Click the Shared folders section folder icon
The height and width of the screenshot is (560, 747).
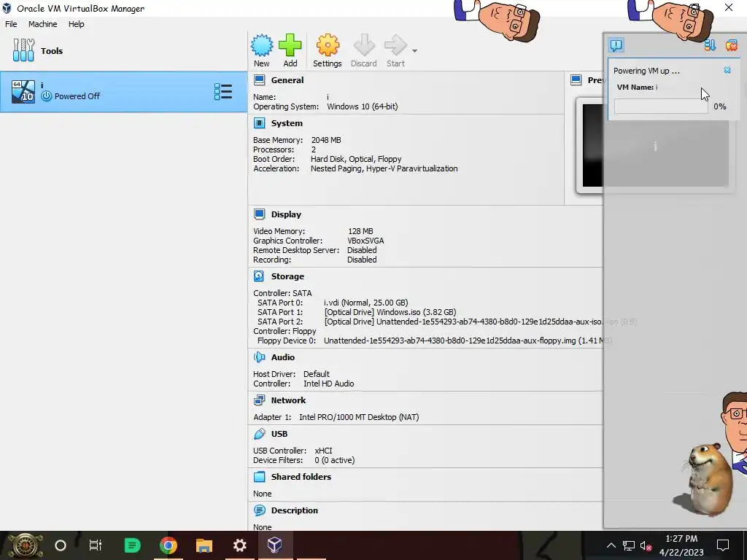click(259, 477)
